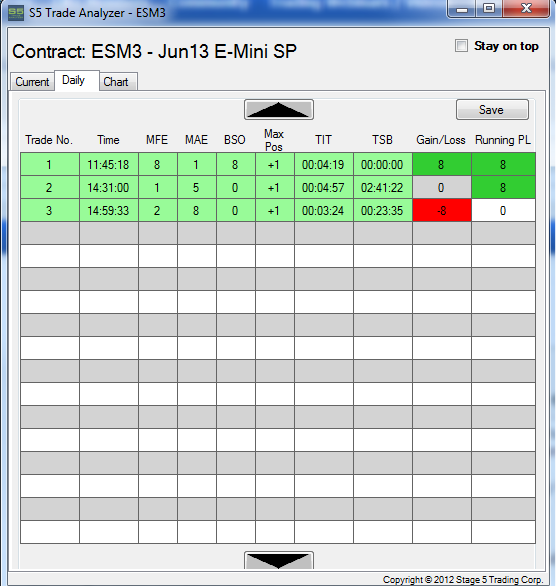Click the Contract: ESM3 - Jun13 E-Mini SP heading

click(154, 51)
